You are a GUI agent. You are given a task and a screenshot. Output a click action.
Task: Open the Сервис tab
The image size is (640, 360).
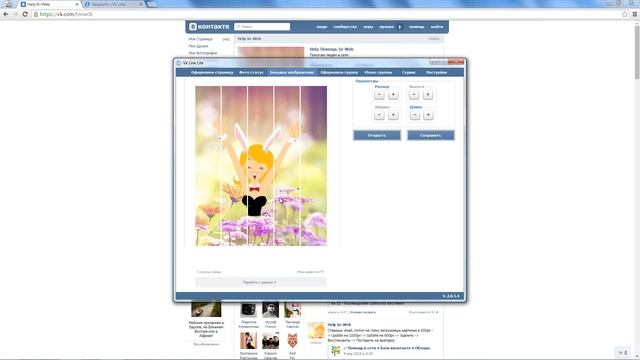pos(409,73)
